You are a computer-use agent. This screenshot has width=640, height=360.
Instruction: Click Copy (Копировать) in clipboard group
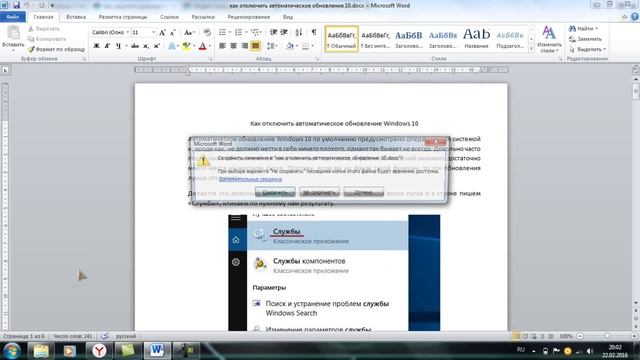coord(47,39)
